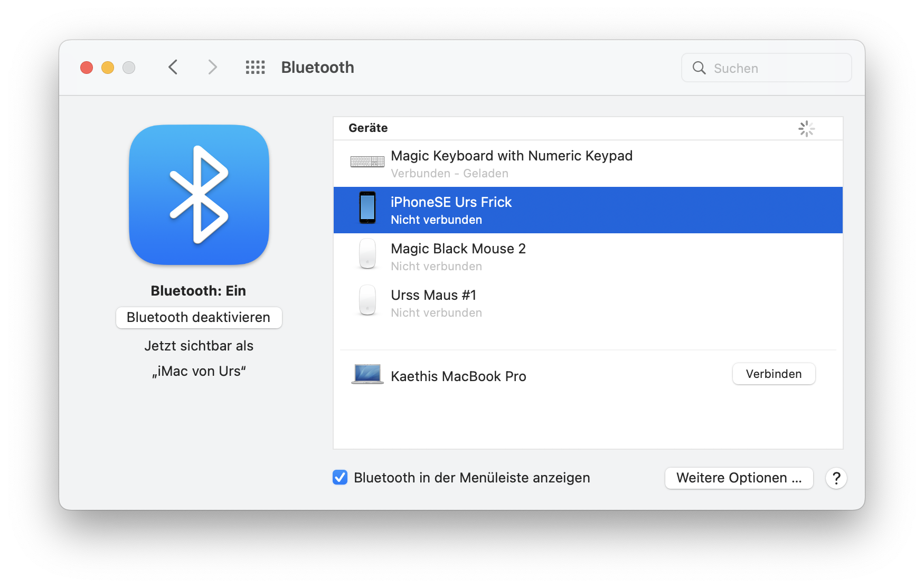Click the mouse icon beside Magic Black Mouse 2

tap(367, 254)
